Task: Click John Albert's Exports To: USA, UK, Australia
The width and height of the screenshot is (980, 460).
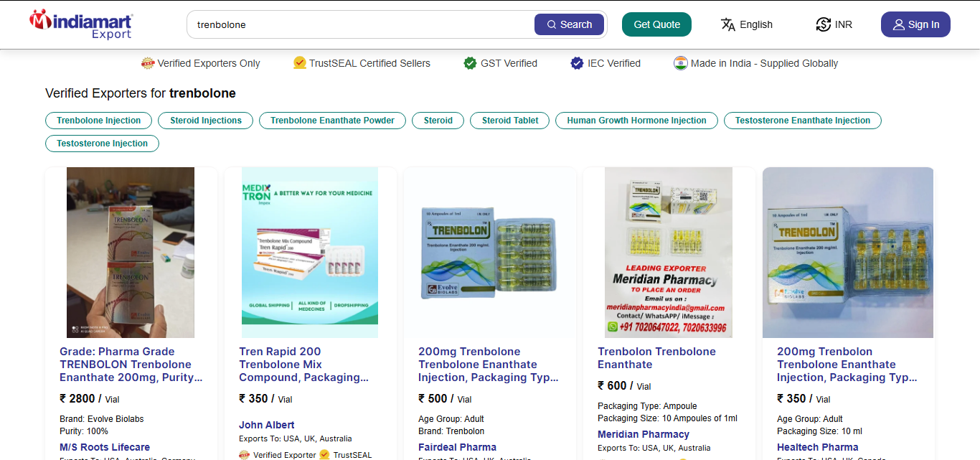Action: [x=296, y=438]
